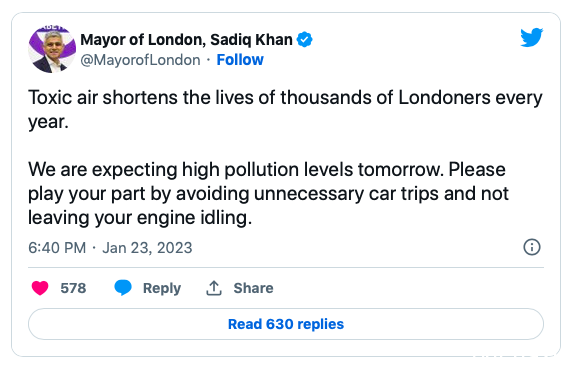
Task: Click Read 630 replies button
Action: [286, 324]
